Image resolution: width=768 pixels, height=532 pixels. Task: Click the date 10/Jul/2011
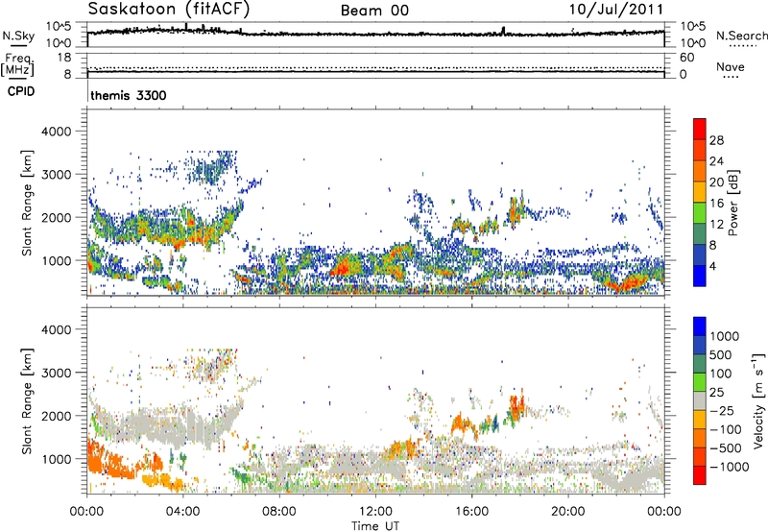pyautogui.click(x=616, y=10)
